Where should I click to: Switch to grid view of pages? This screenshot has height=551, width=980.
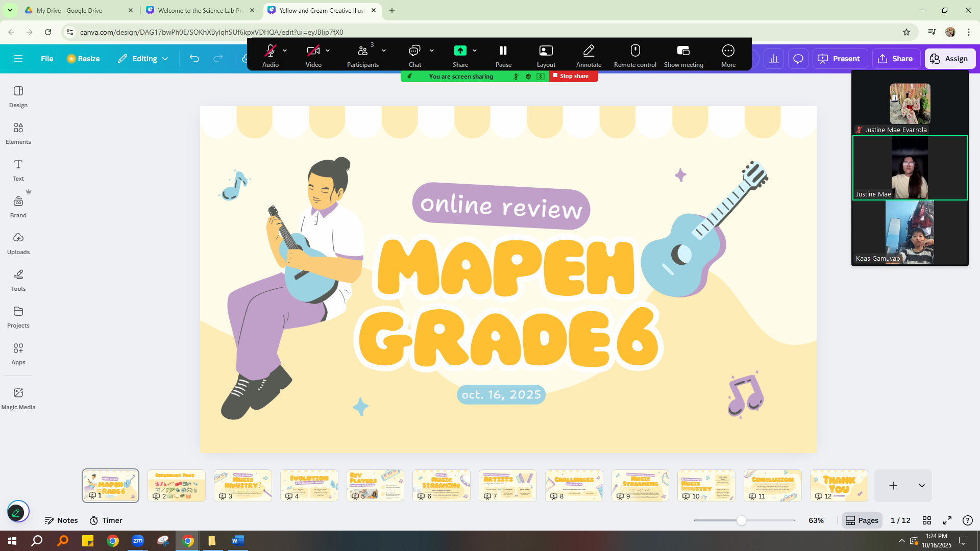coord(927,520)
